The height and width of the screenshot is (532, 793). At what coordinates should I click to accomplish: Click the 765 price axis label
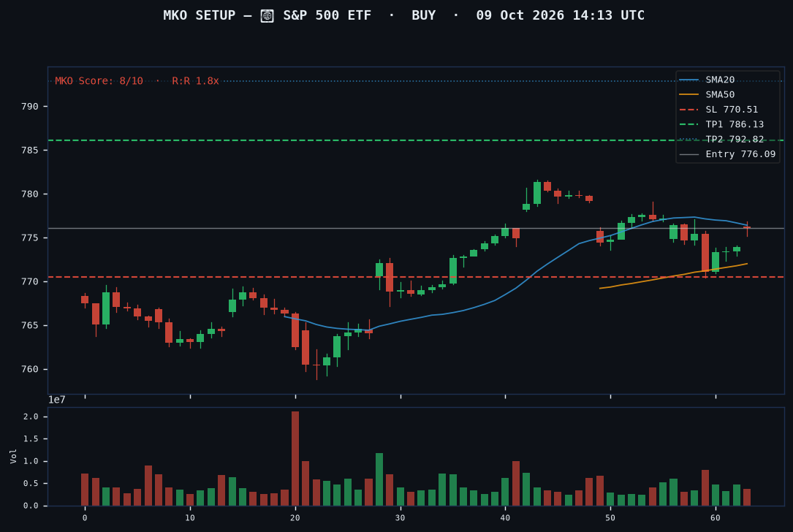tap(29, 325)
